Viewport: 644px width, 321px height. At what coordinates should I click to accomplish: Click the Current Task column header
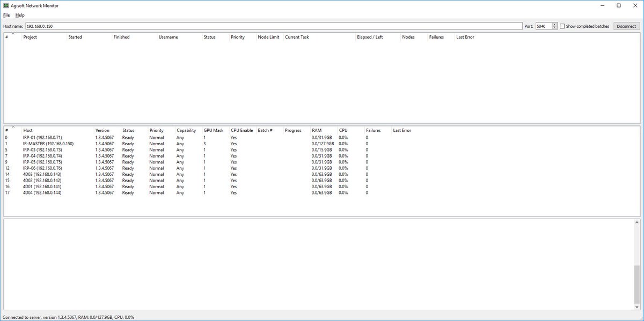297,37
